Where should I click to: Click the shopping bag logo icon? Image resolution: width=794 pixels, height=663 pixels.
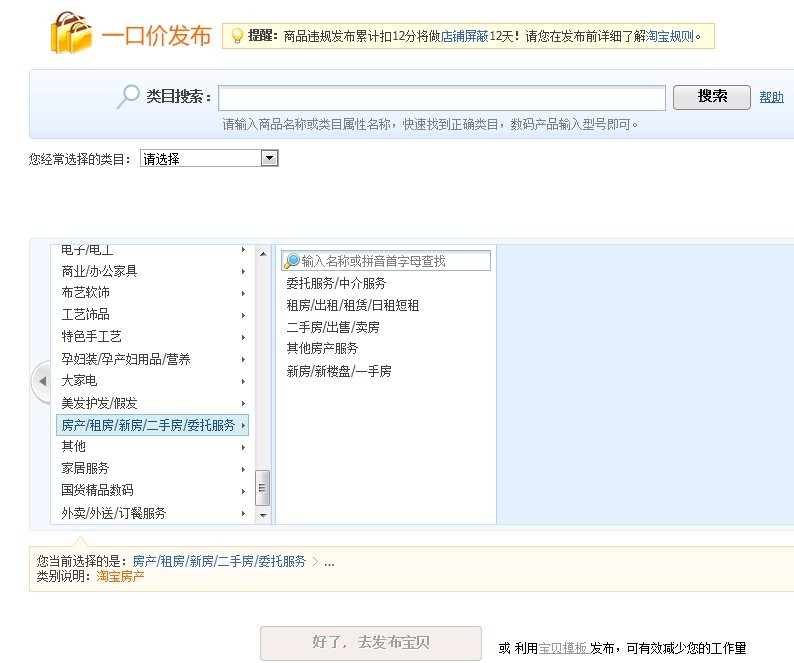(x=71, y=32)
